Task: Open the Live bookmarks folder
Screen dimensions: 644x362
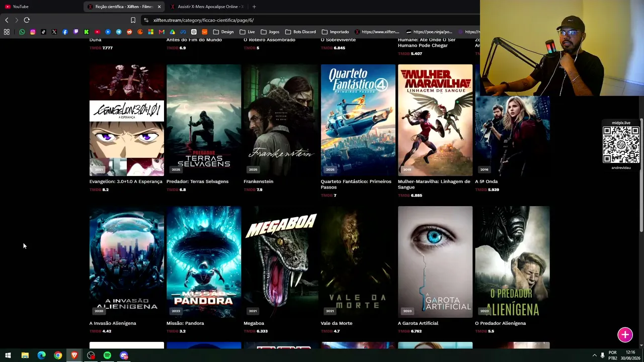Action: click(x=248, y=32)
